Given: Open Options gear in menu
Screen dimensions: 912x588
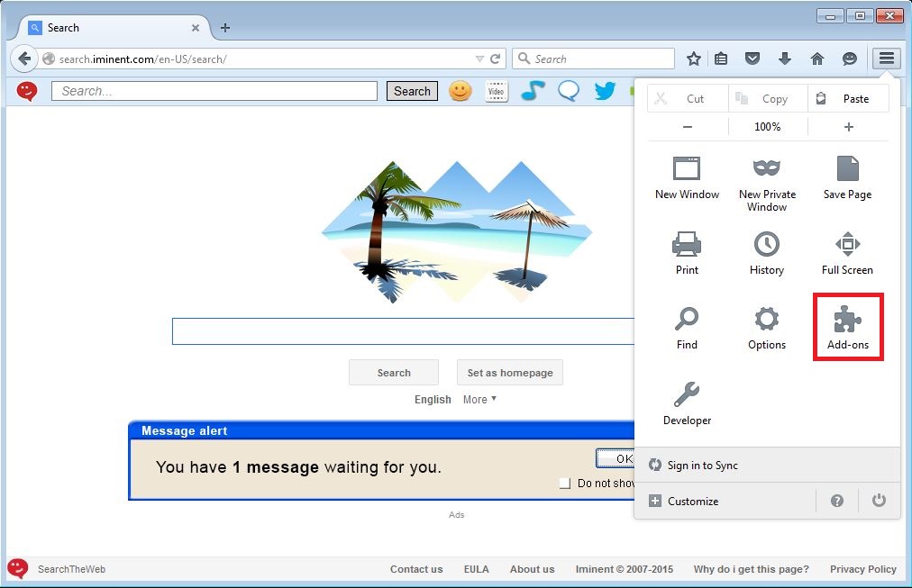Looking at the screenshot, I should pyautogui.click(x=767, y=329).
